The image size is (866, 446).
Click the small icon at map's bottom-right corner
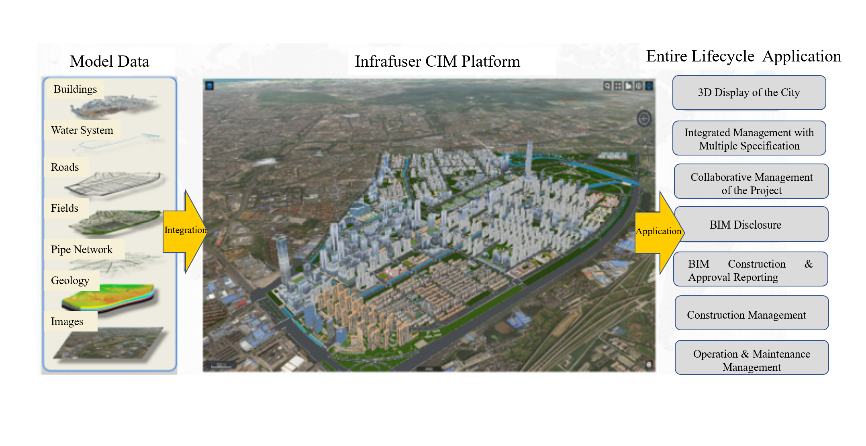[x=648, y=365]
